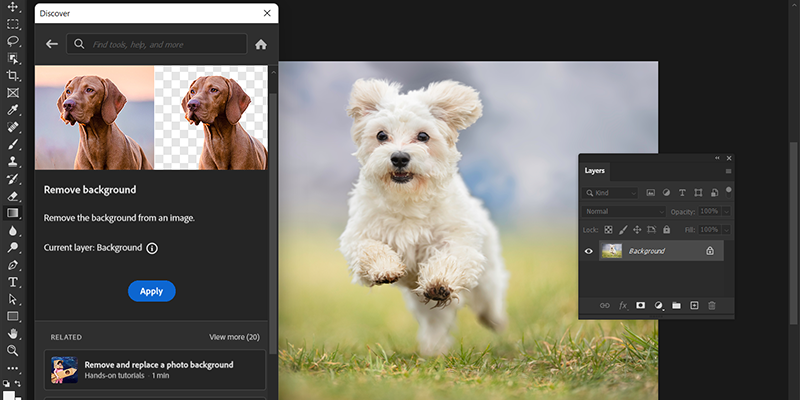Viewport: 800px width, 400px height.
Task: Toggle filter for smart objects
Action: [714, 193]
